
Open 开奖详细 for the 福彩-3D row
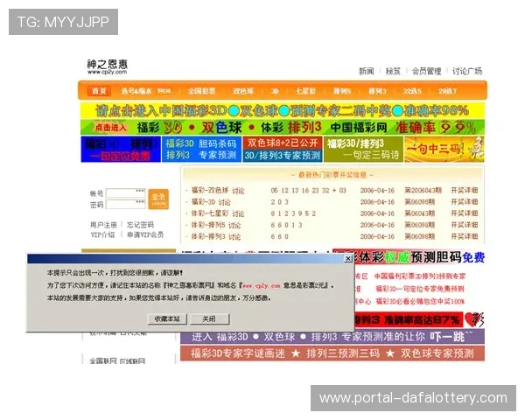[465, 201]
